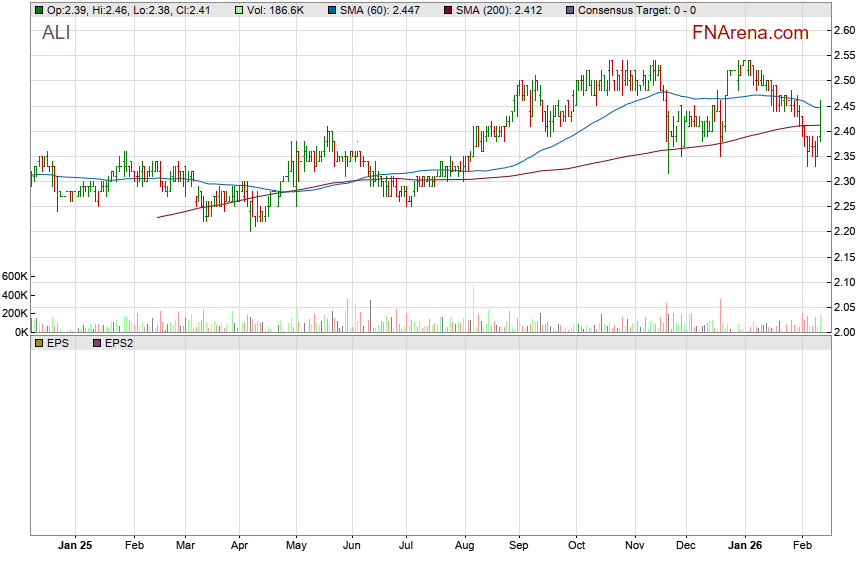
Task: Click the gold EPS legend swatch
Action: coord(38,343)
